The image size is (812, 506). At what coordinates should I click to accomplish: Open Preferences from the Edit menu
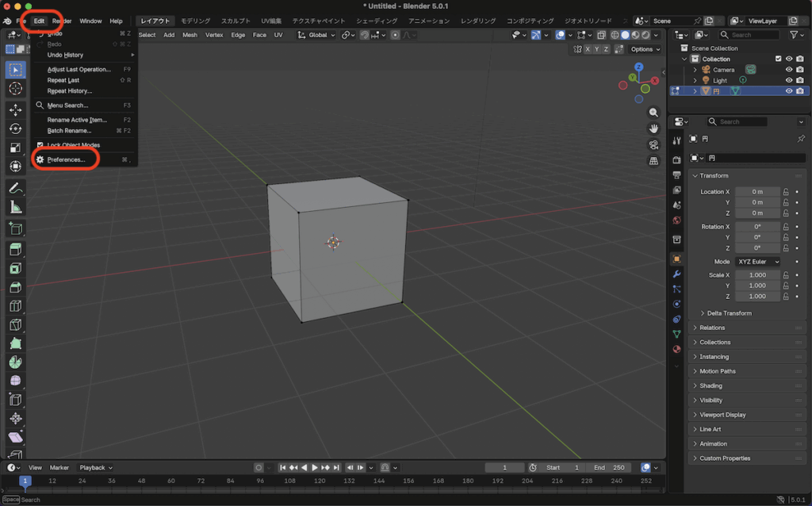(x=66, y=159)
